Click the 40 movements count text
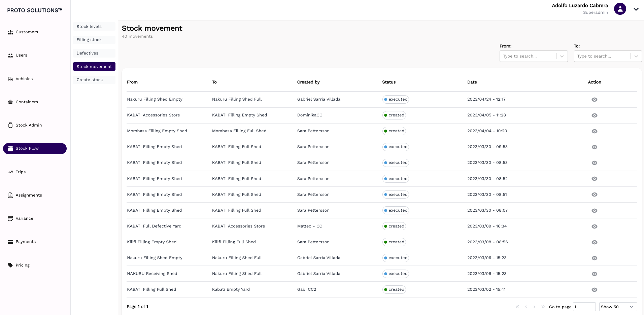Viewport: 644px width, 315px height. tap(137, 36)
